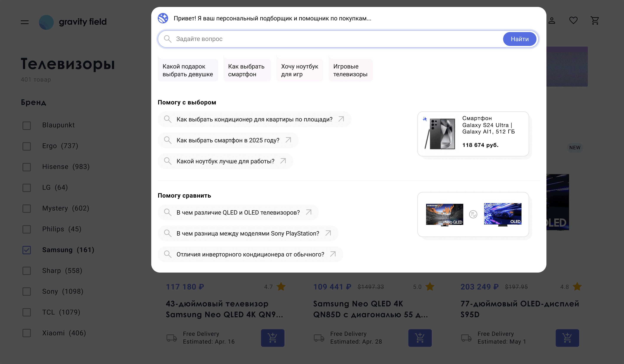Click the AI assistant sparkle logo

tap(163, 18)
